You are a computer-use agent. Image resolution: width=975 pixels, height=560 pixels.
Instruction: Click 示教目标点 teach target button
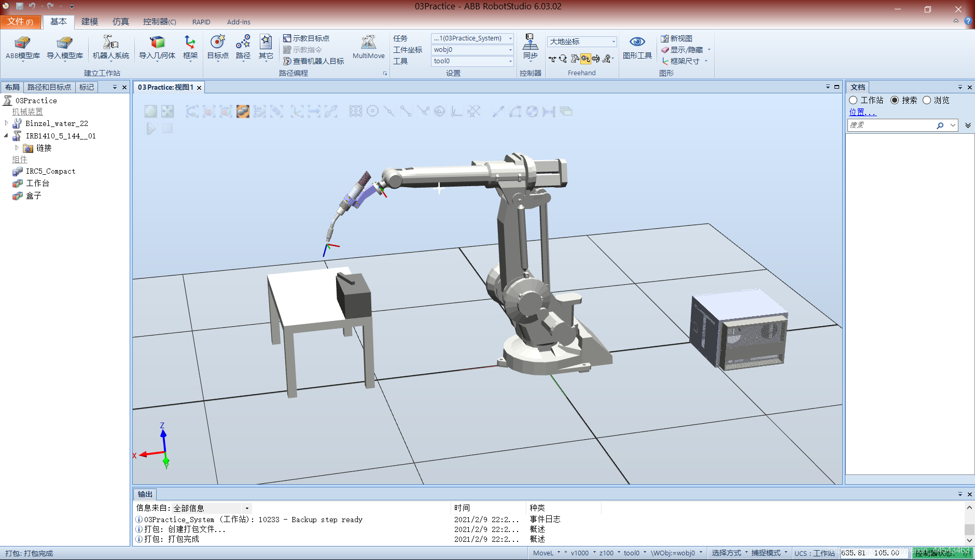[x=306, y=38]
